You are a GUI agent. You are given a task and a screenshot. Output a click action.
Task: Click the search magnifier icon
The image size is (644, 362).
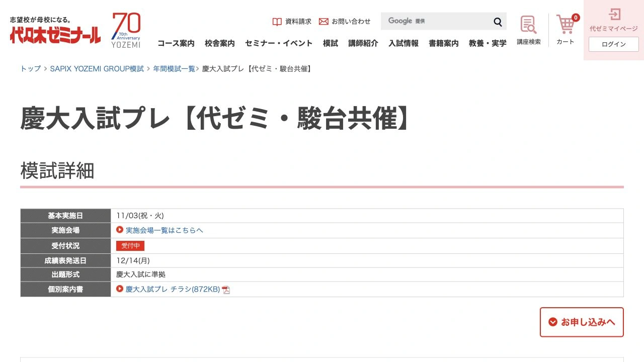[x=498, y=22]
